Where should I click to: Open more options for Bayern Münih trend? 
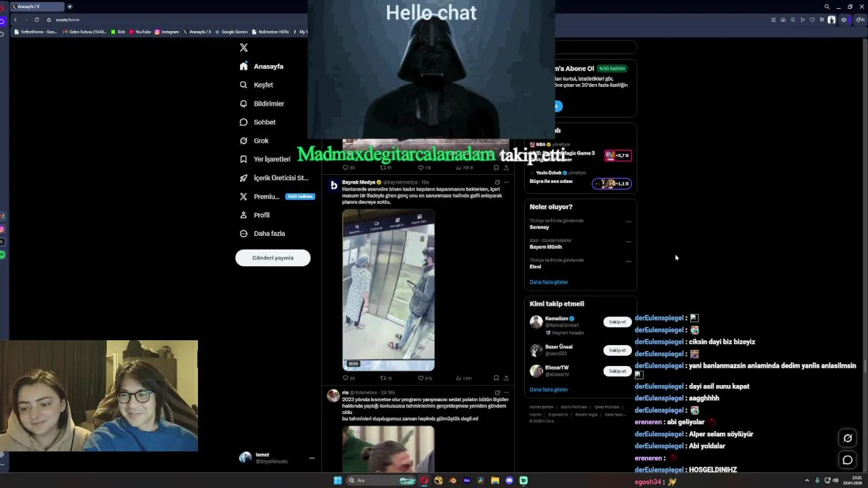click(x=629, y=241)
